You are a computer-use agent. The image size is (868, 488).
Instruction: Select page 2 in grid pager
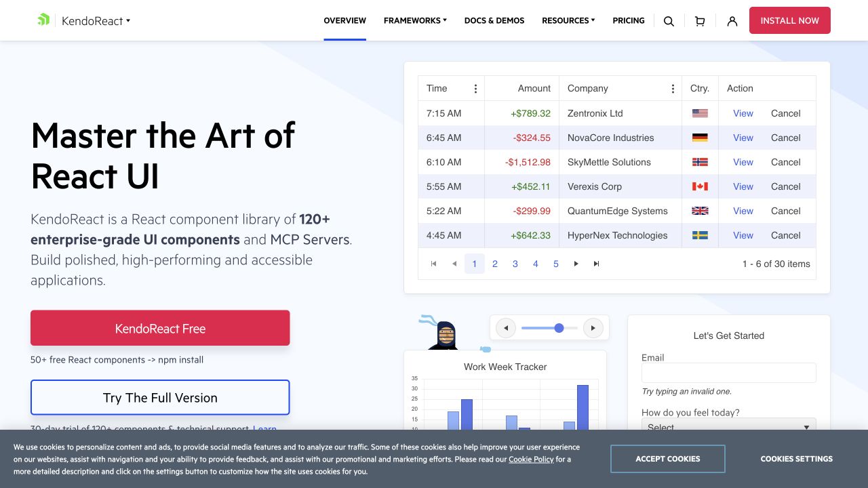coord(495,264)
